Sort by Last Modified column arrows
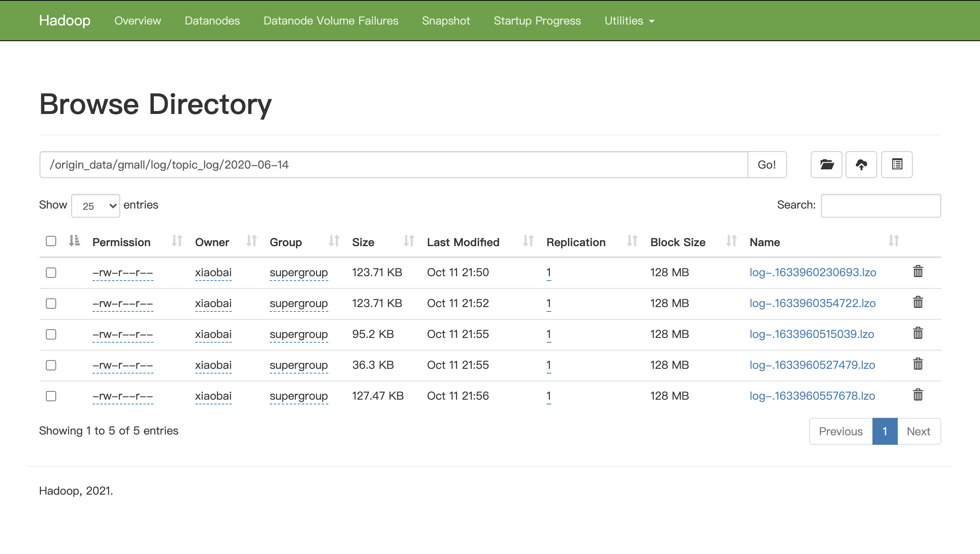This screenshot has width=980, height=554. pos(528,241)
